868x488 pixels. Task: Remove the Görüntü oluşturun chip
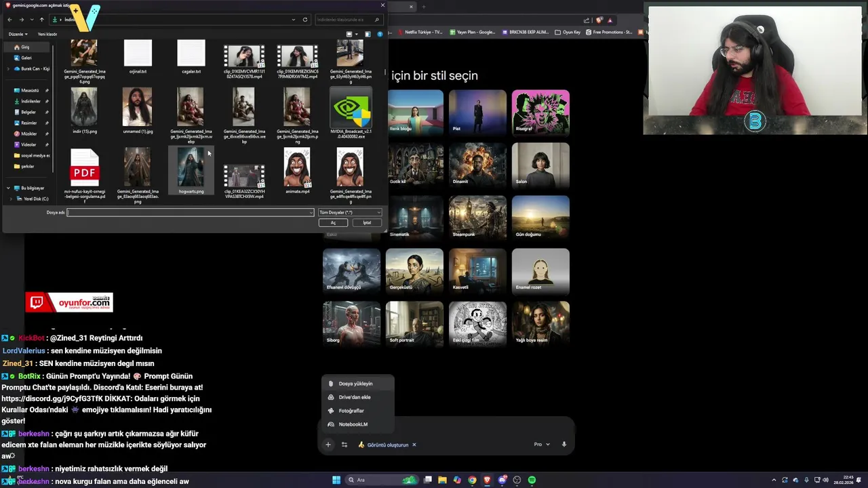[x=414, y=445]
